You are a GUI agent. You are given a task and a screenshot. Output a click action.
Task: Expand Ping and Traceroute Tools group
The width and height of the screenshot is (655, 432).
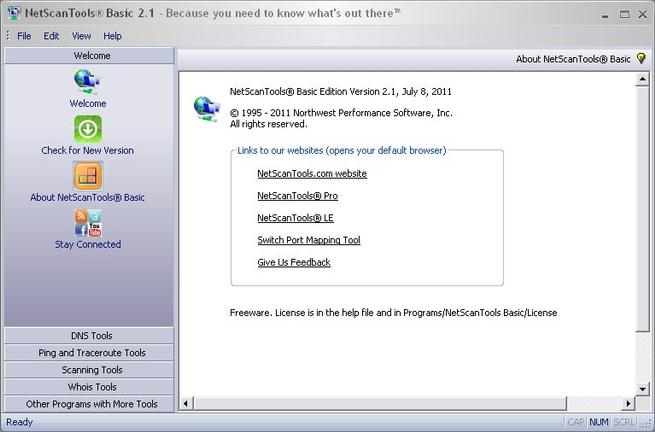(89, 353)
